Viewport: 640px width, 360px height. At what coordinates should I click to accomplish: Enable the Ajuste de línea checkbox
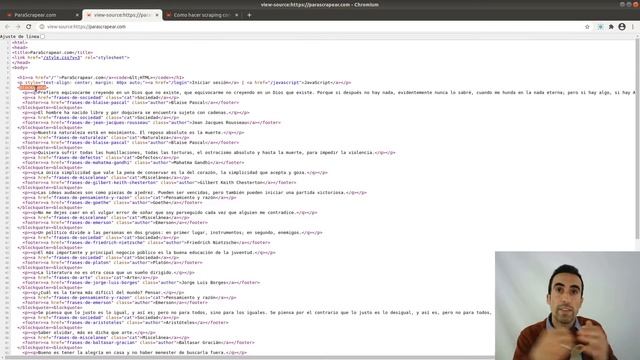pyautogui.click(x=42, y=36)
